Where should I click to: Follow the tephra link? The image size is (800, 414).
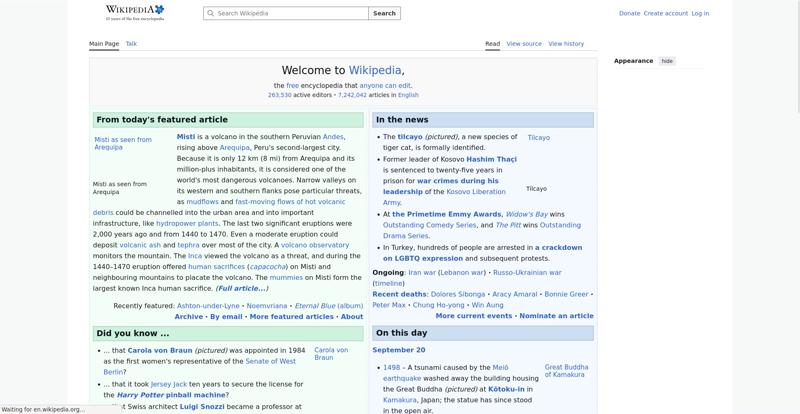[x=188, y=245]
